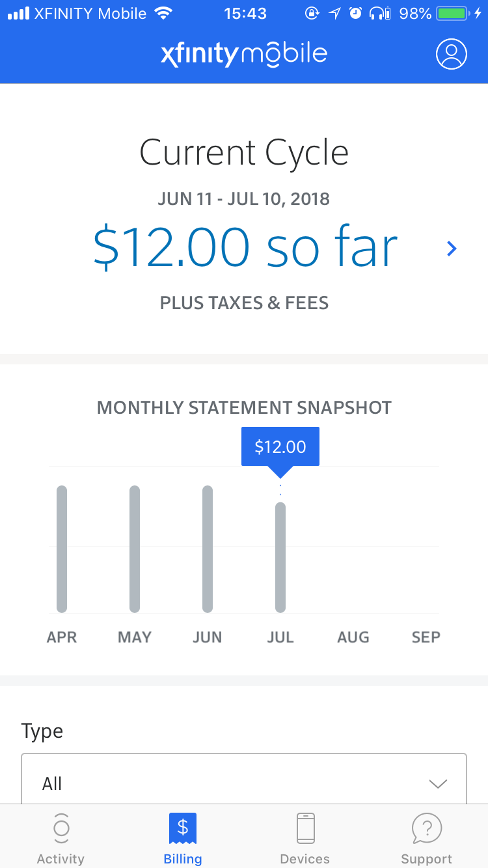This screenshot has width=488, height=868.
Task: Select the JUN statement bar
Action: [x=208, y=549]
